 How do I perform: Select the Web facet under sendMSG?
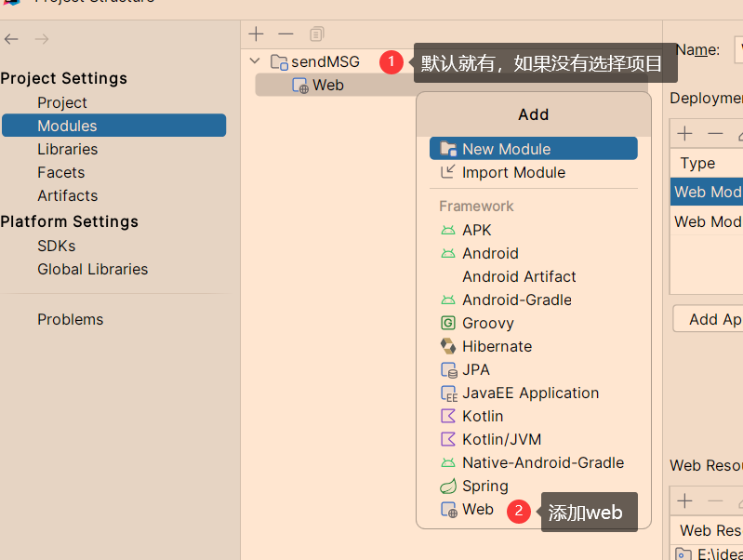coord(327,85)
